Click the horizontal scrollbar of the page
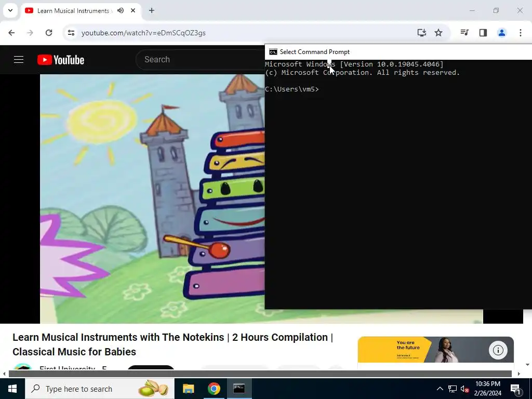The height and width of the screenshot is (399, 532). coord(260,374)
